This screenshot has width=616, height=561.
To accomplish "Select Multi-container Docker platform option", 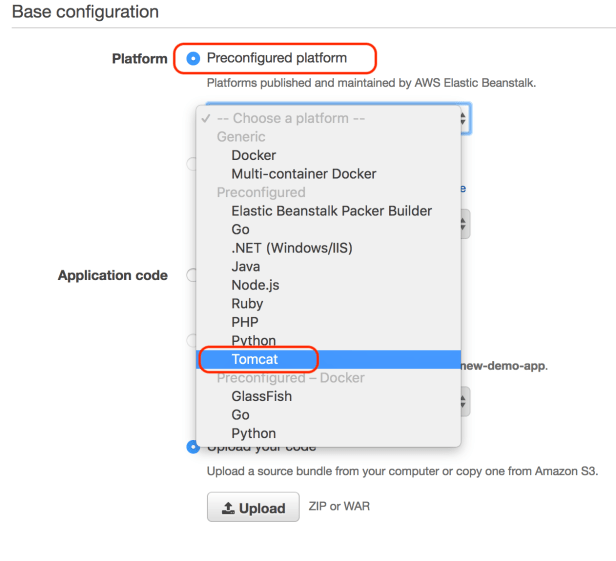I will pos(304,174).
